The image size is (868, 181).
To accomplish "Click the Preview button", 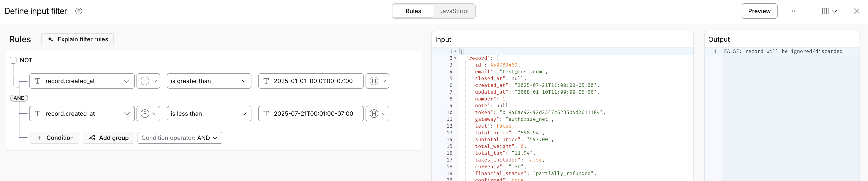I will point(759,11).
